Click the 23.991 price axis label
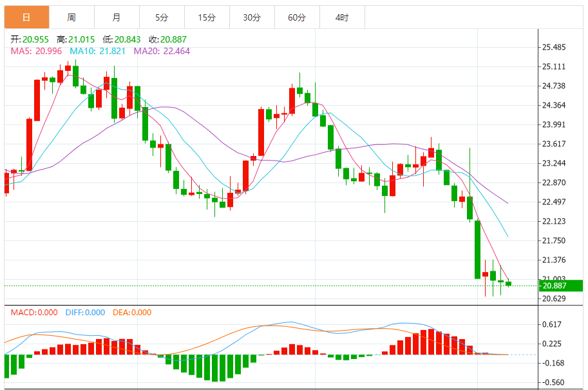The width and height of the screenshot is (588, 390). click(x=554, y=124)
